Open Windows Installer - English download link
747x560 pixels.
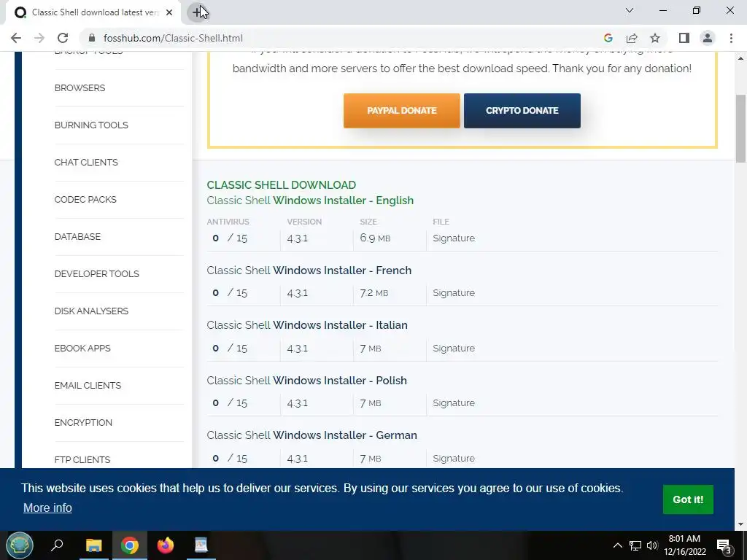tap(310, 201)
